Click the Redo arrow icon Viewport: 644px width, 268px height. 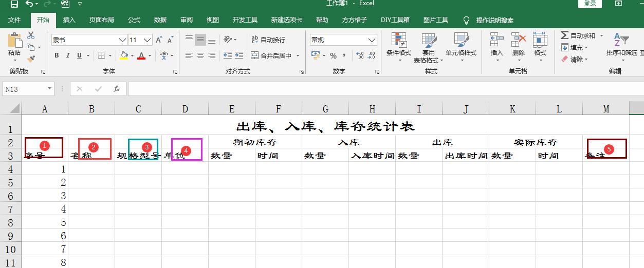click(47, 4)
